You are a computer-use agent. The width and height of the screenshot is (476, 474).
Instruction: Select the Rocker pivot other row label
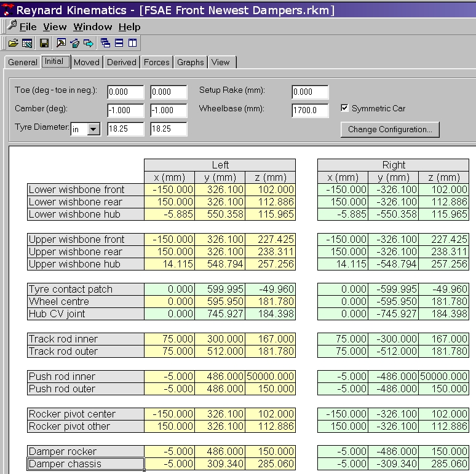[85, 427]
